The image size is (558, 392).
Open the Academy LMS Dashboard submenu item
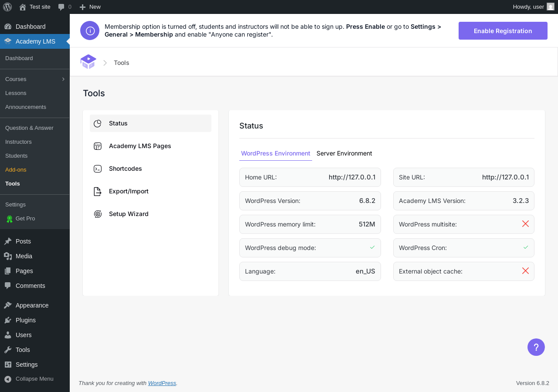pyautogui.click(x=19, y=58)
